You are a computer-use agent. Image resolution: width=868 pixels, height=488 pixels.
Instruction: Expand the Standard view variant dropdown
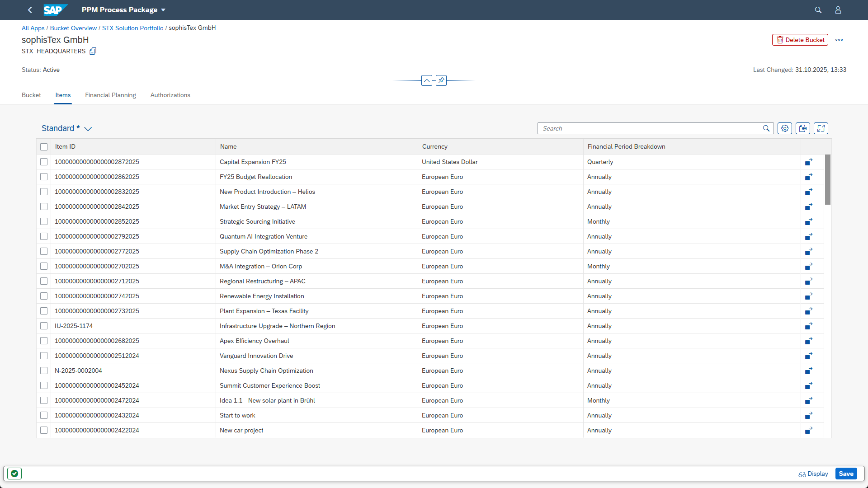pos(88,129)
